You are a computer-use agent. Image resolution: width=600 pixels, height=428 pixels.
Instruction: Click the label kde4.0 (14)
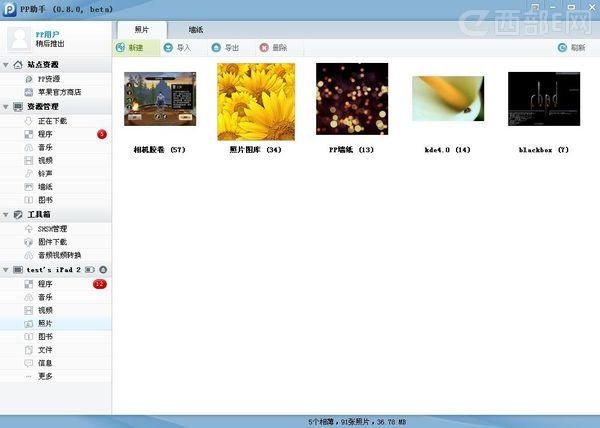447,150
